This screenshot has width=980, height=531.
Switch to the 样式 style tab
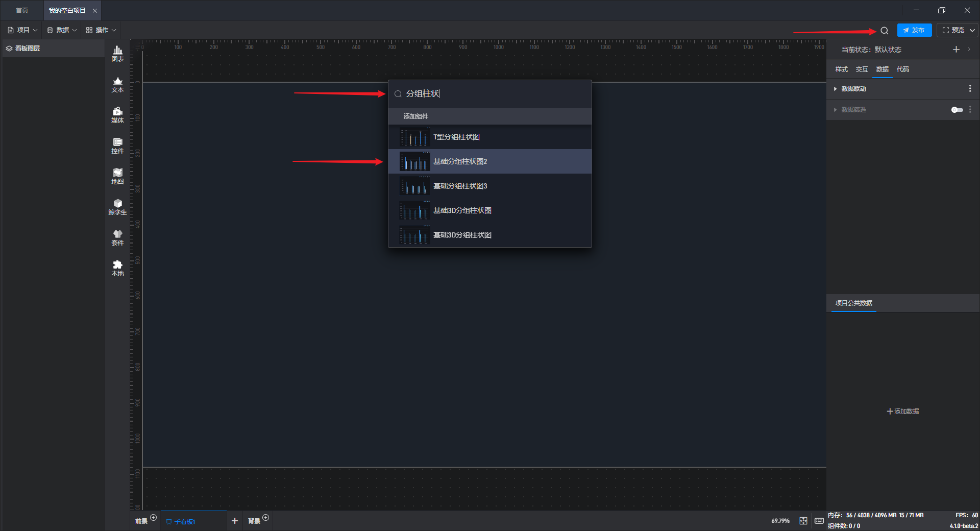click(841, 69)
